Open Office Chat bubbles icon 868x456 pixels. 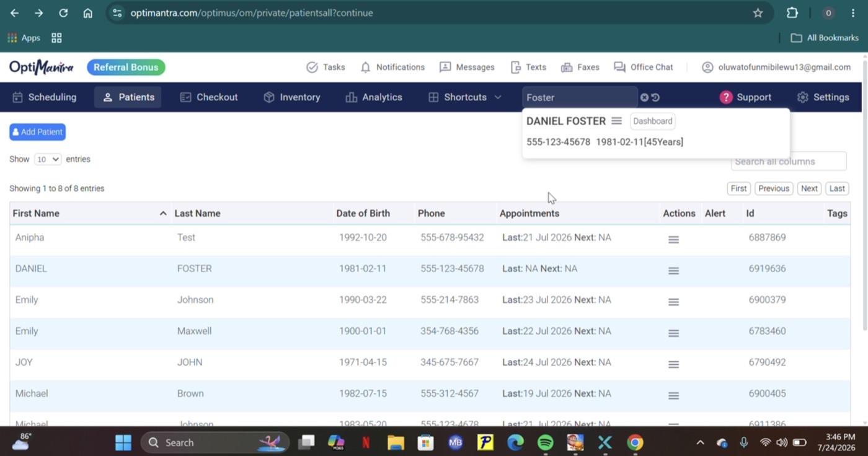(619, 67)
